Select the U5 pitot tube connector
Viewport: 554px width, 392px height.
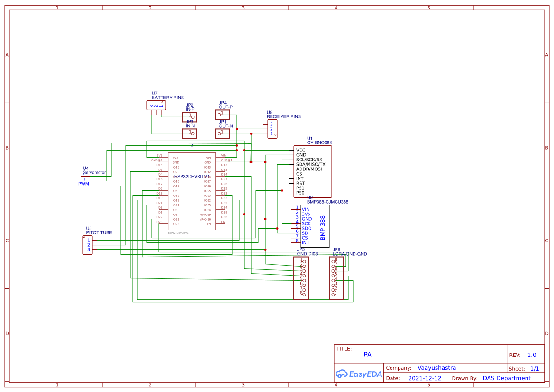point(88,245)
